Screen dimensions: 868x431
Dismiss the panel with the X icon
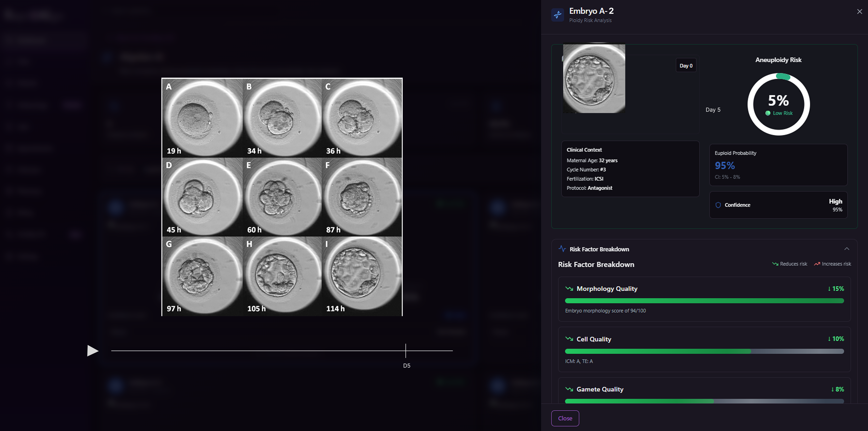click(860, 11)
